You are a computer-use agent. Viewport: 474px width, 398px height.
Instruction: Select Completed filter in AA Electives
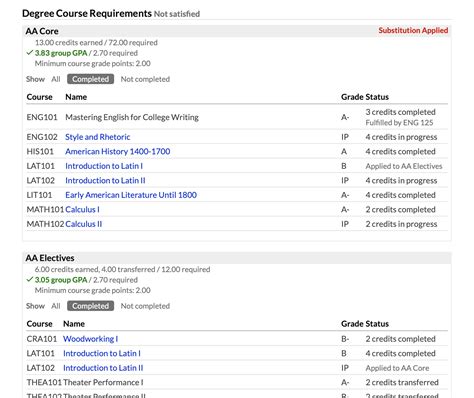coord(90,306)
